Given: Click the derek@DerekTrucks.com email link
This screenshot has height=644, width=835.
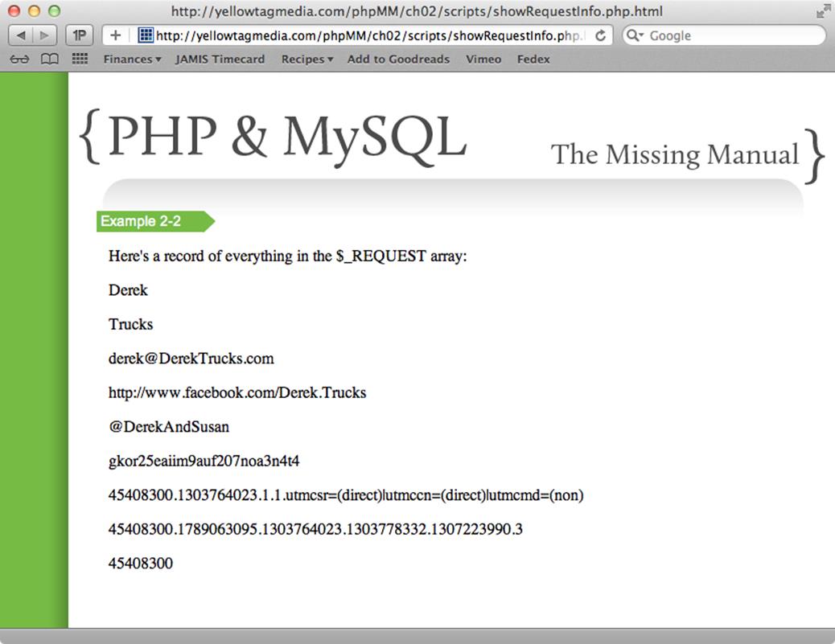Looking at the screenshot, I should pos(191,359).
